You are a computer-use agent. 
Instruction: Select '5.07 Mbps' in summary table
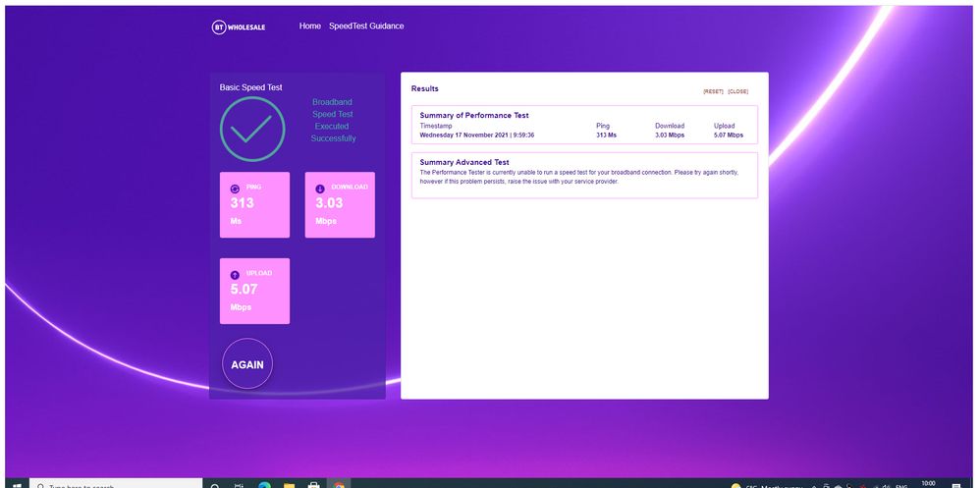(x=729, y=135)
